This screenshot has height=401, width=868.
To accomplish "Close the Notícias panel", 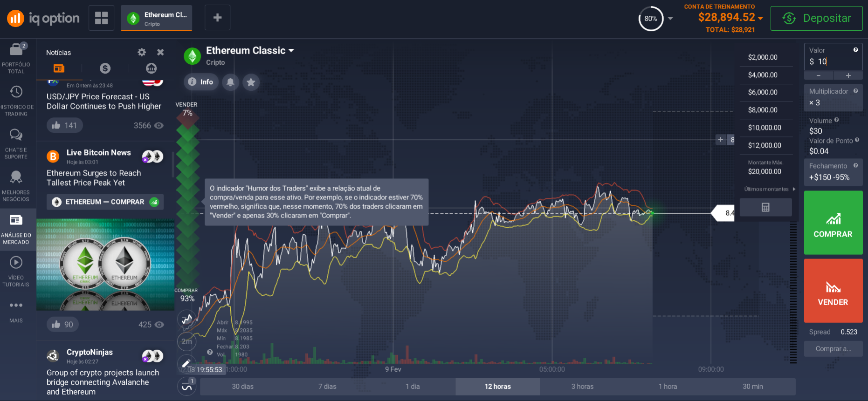I will (160, 52).
